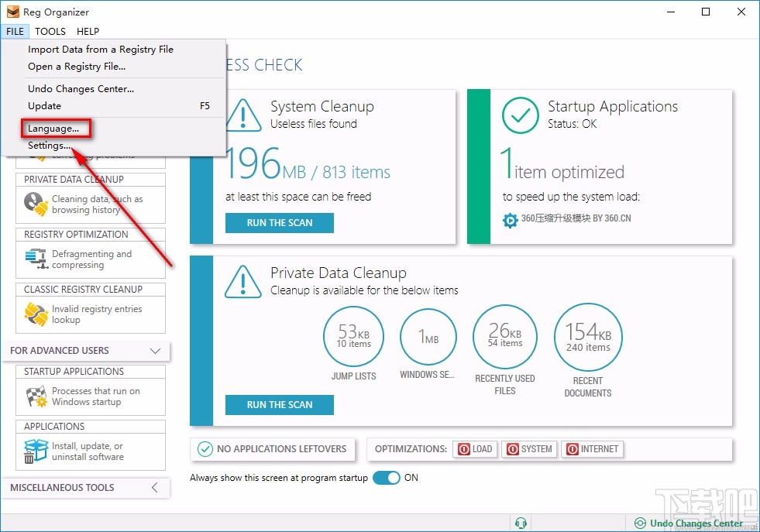Viewport: 760px width, 532px height.
Task: Open the FILE menu
Action: pyautogui.click(x=15, y=32)
